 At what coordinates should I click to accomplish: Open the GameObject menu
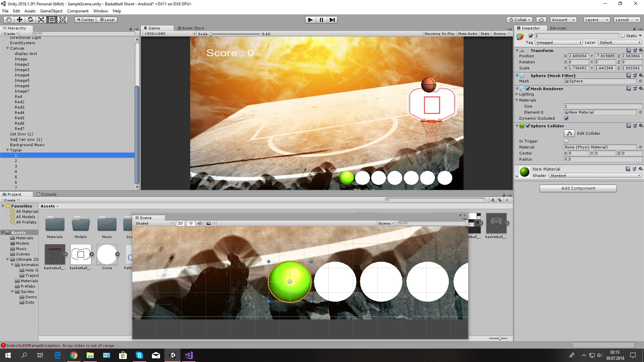coord(51,11)
